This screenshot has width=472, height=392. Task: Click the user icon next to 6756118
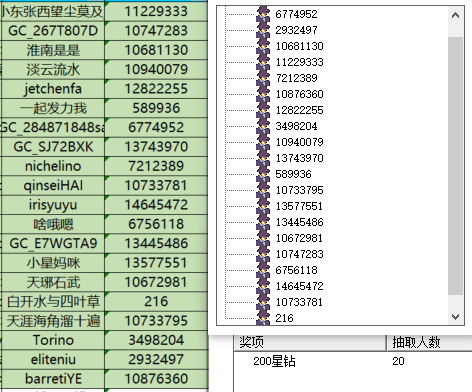click(x=263, y=270)
